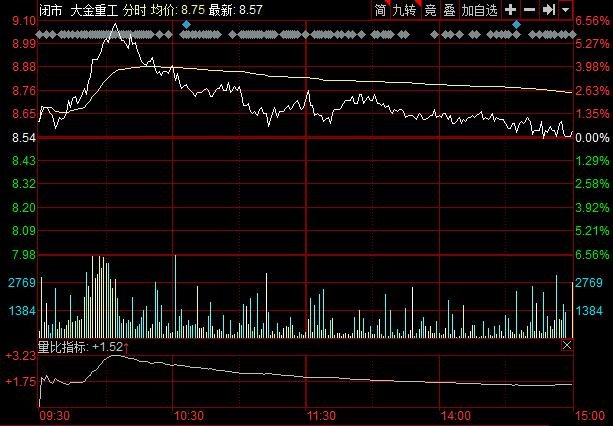Click the 量比指标: +1.52 label
This screenshot has width=613, height=426.
tap(80, 347)
